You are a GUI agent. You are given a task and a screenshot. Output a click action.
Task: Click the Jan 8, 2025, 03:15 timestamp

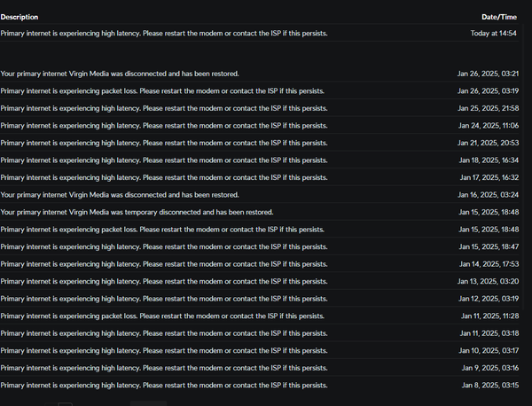click(490, 386)
